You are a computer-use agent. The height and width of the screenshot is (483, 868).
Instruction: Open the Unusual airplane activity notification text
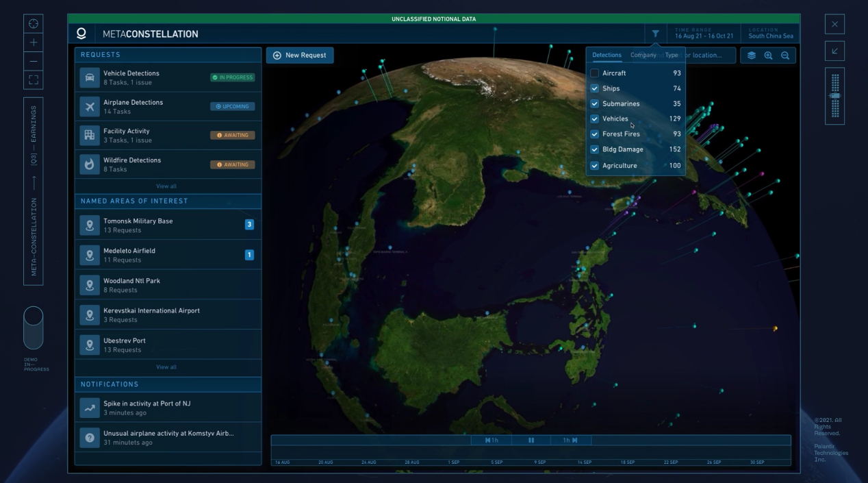click(168, 434)
